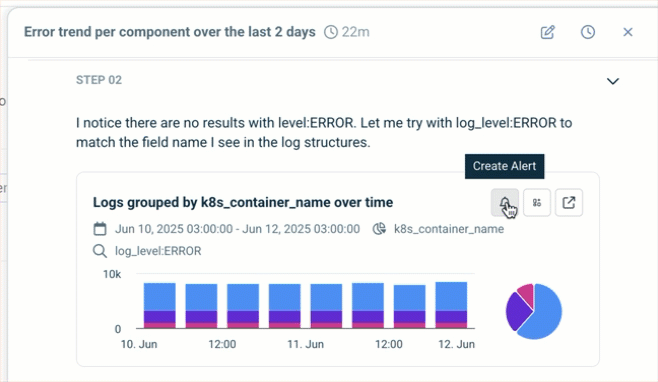The width and height of the screenshot is (658, 382).
Task: Click the chart title Logs grouped by k8s_container_name
Action: (x=243, y=202)
